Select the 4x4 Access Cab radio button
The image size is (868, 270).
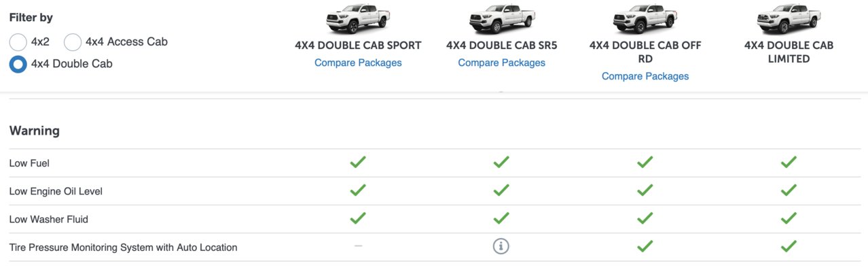(73, 42)
